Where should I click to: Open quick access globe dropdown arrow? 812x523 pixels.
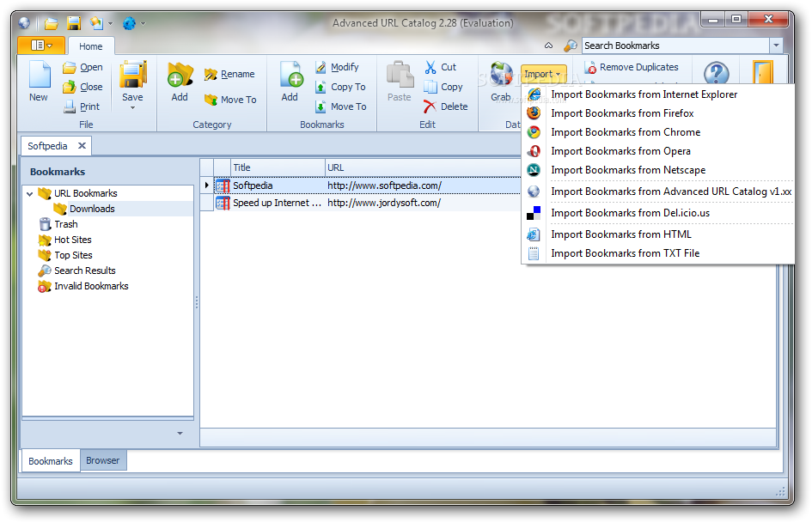[x=143, y=23]
